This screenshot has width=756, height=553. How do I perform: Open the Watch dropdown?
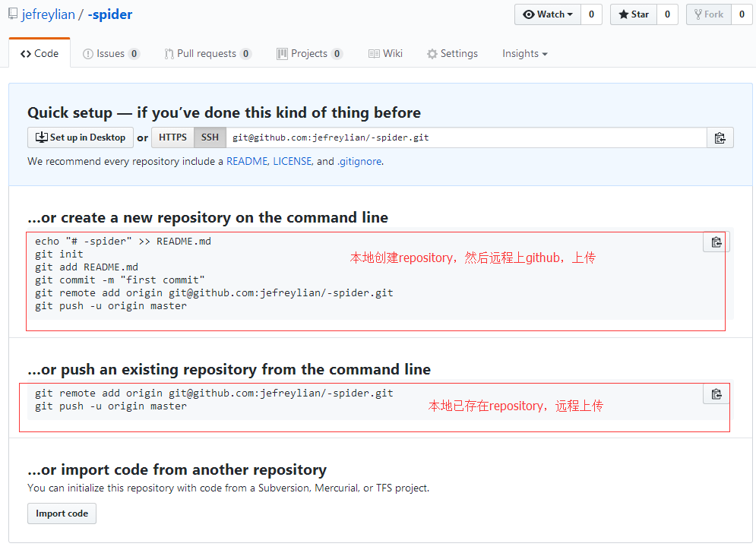(548, 14)
